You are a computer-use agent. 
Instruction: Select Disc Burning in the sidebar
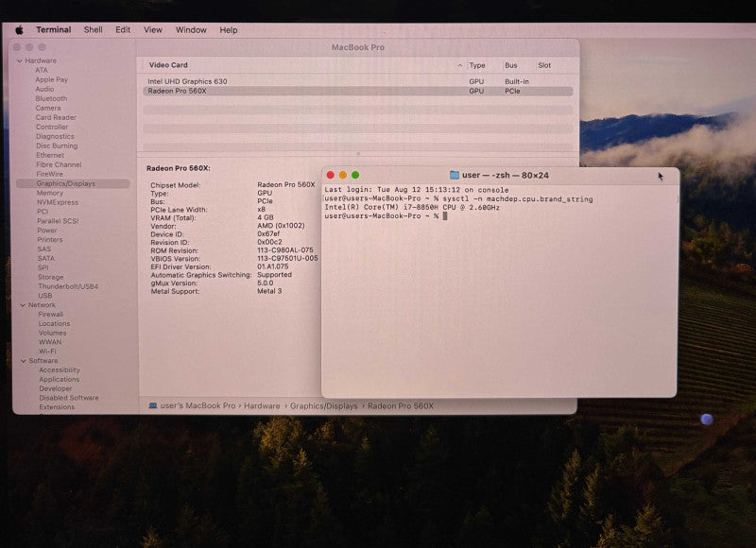57,146
